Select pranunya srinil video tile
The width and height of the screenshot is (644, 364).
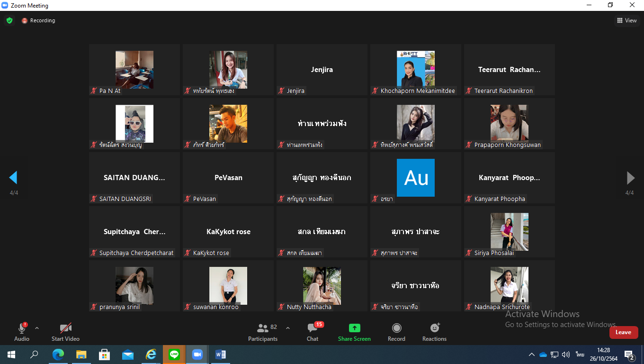[x=134, y=286]
